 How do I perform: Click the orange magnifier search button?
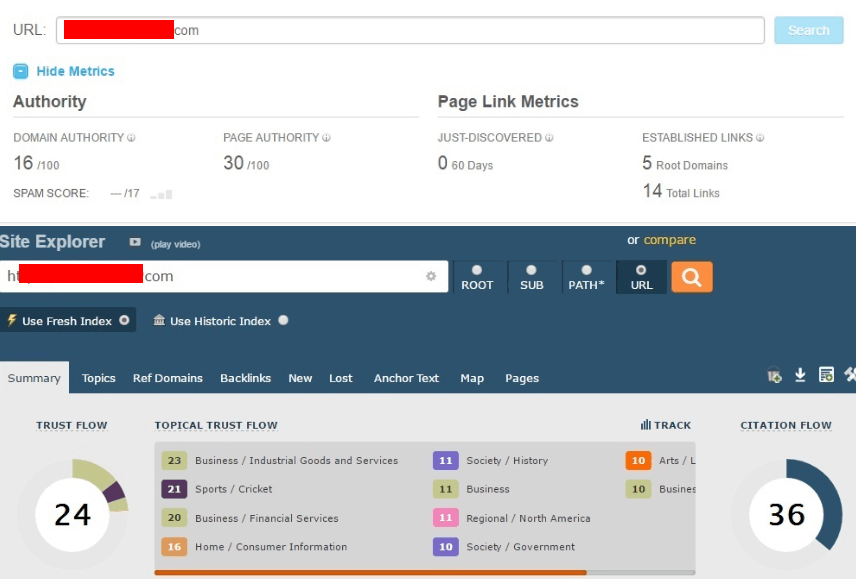(x=692, y=277)
